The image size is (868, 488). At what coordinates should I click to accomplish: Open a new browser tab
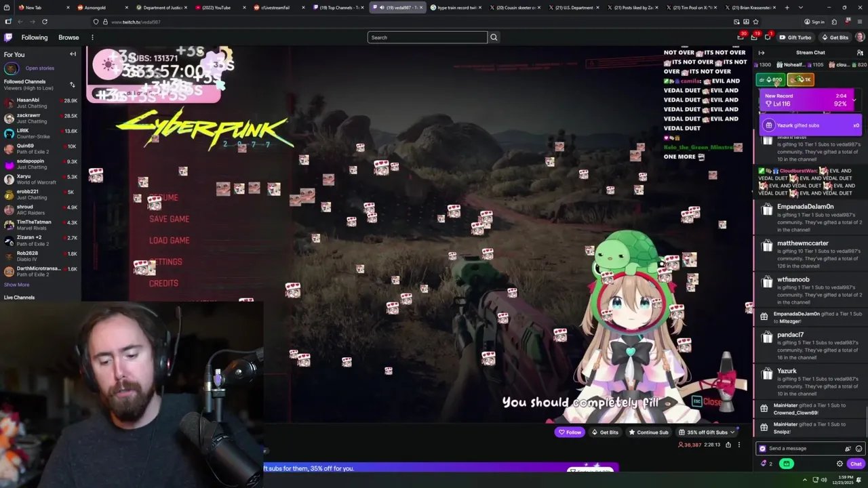787,7
